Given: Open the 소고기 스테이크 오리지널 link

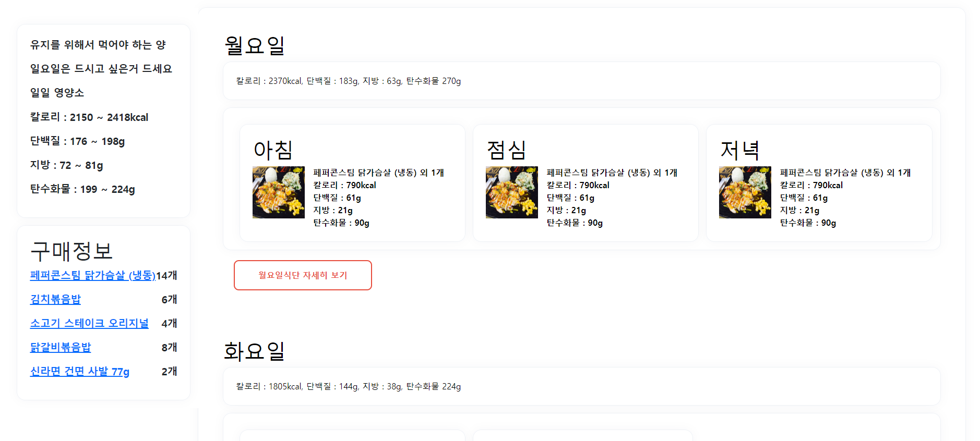Looking at the screenshot, I should pyautogui.click(x=89, y=323).
